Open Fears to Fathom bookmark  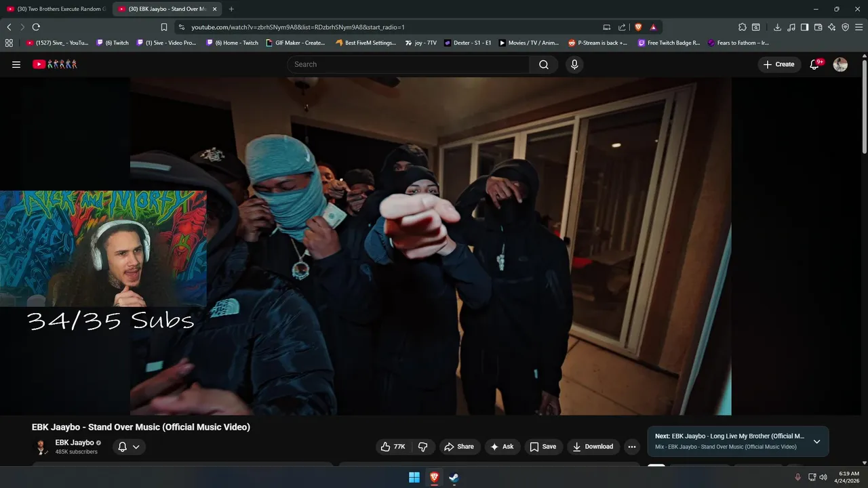click(738, 43)
